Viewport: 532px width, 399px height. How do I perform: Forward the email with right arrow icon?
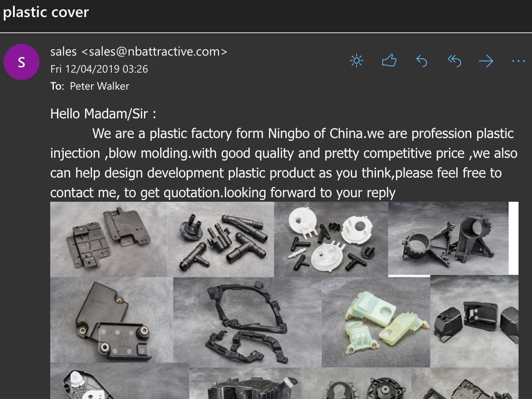(486, 61)
